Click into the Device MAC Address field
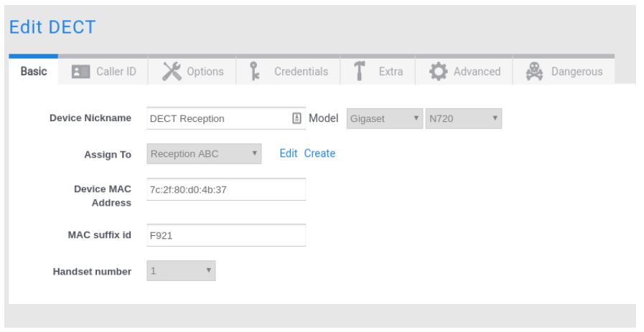Screen dimensions: 644x332 (x=225, y=190)
